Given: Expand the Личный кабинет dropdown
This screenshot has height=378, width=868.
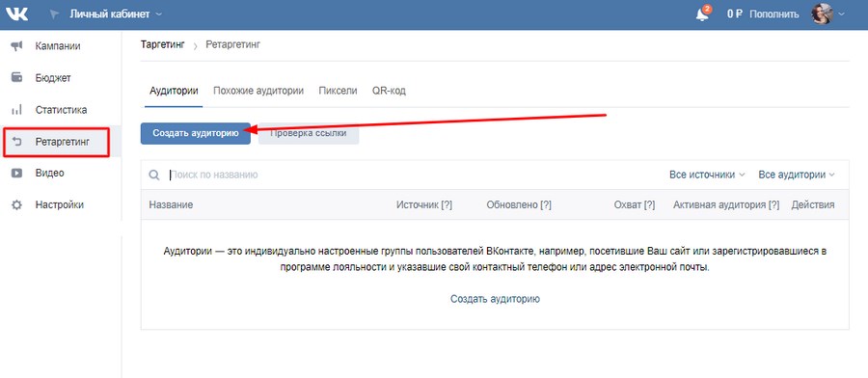Looking at the screenshot, I should [x=116, y=13].
